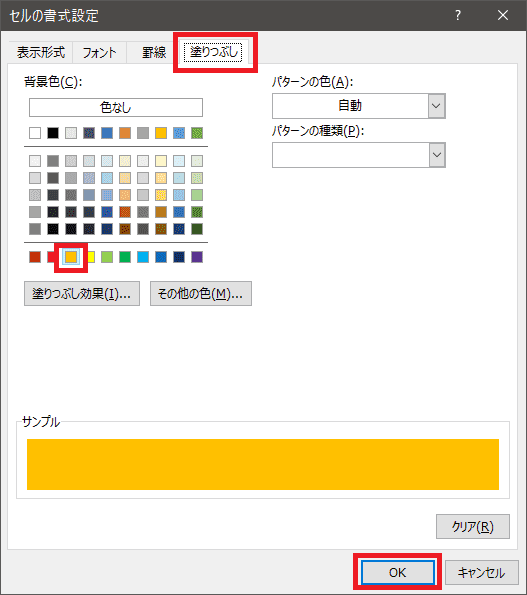Click the クリア(R) button
The image size is (527, 595).
(x=473, y=526)
